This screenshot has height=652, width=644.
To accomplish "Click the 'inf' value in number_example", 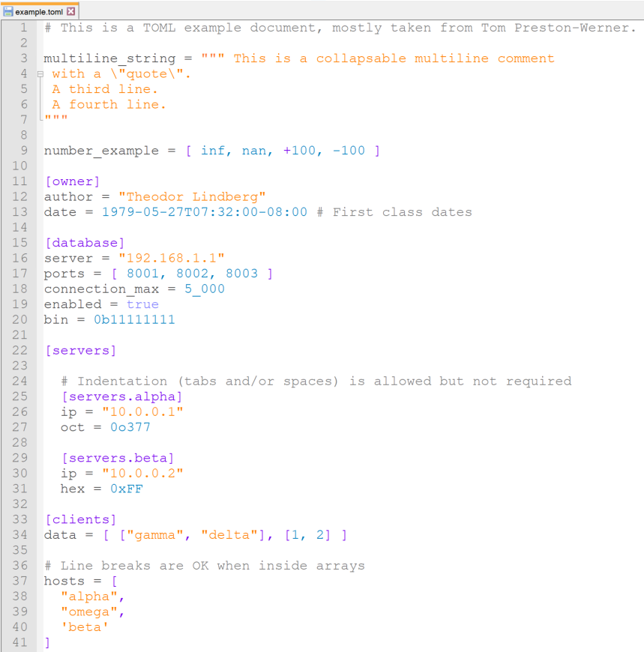I will click(x=213, y=151).
